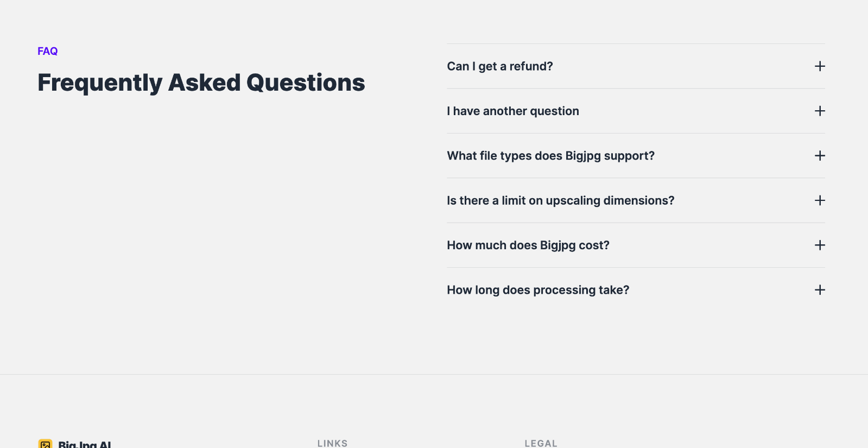Viewport: 868px width, 448px height.
Task: Click the plus icon for processing time question
Action: point(820,290)
